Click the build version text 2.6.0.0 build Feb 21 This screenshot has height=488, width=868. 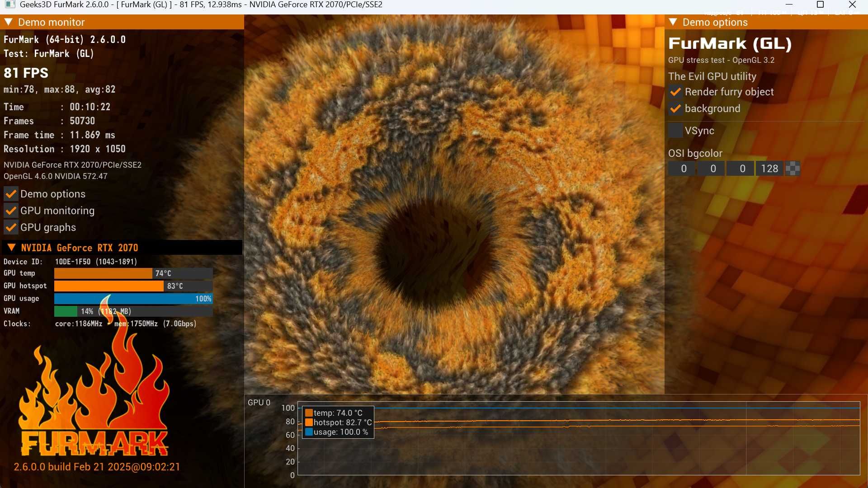coord(97,467)
